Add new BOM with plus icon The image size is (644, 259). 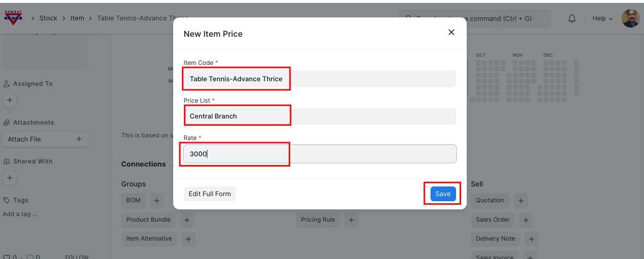coord(157,201)
